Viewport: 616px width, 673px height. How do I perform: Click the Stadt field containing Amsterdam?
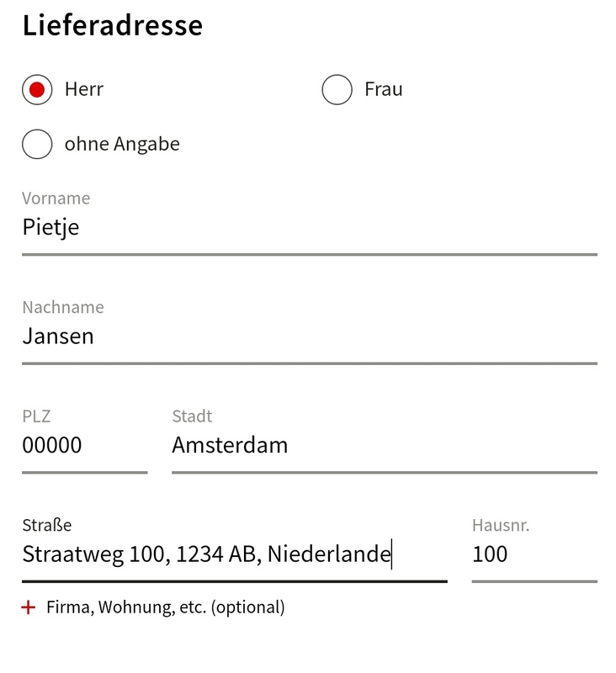(384, 445)
